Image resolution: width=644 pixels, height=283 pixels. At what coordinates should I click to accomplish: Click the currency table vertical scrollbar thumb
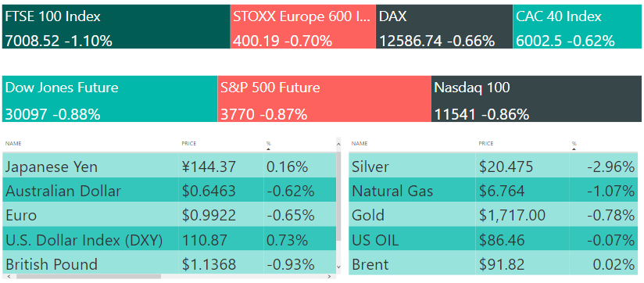(338, 196)
